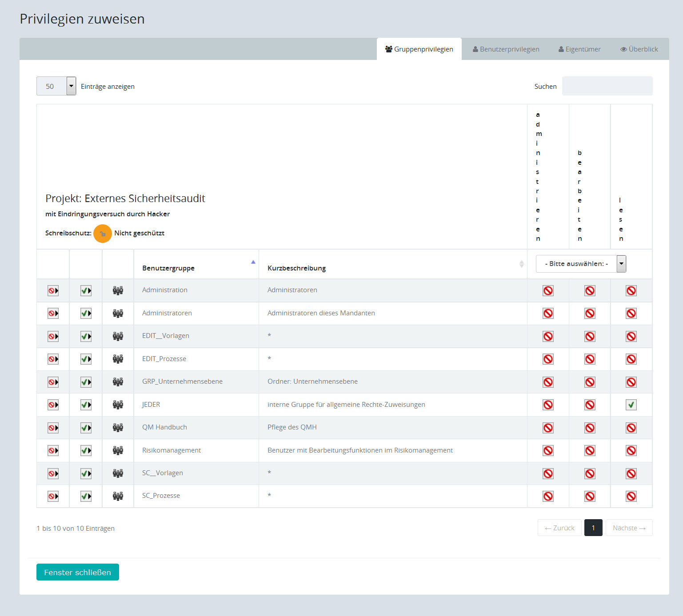Open the Überblick tab
Viewport: 683px width, 616px height.
pos(639,49)
